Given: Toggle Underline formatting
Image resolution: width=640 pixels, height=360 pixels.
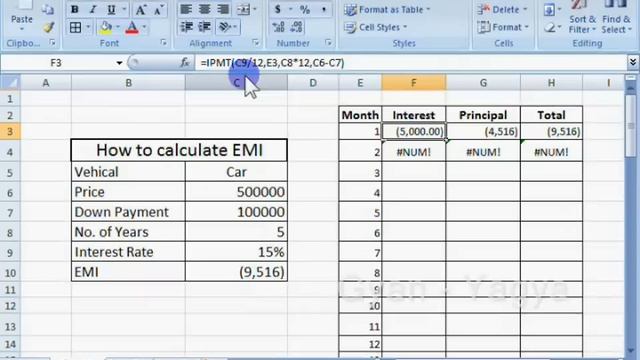Looking at the screenshot, I should 111,9.
